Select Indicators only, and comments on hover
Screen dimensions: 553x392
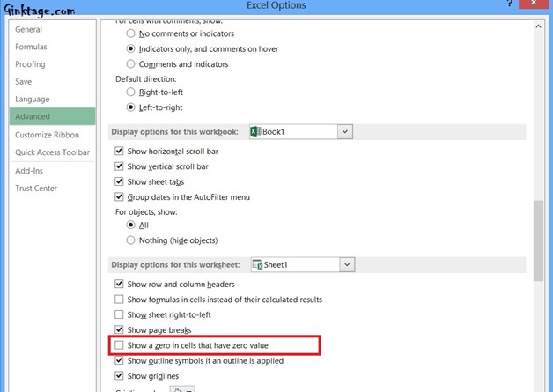(x=130, y=48)
